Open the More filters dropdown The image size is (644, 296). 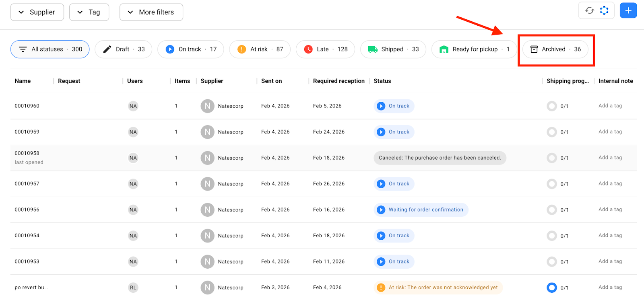[151, 12]
